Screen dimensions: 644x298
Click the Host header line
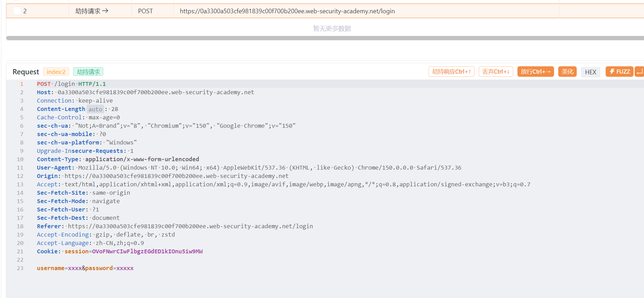[145, 92]
